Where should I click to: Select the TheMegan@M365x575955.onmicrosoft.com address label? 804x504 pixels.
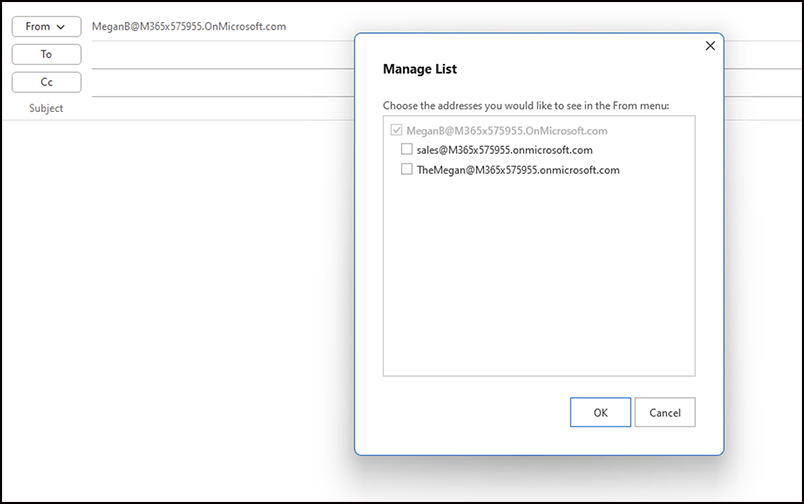(x=518, y=170)
